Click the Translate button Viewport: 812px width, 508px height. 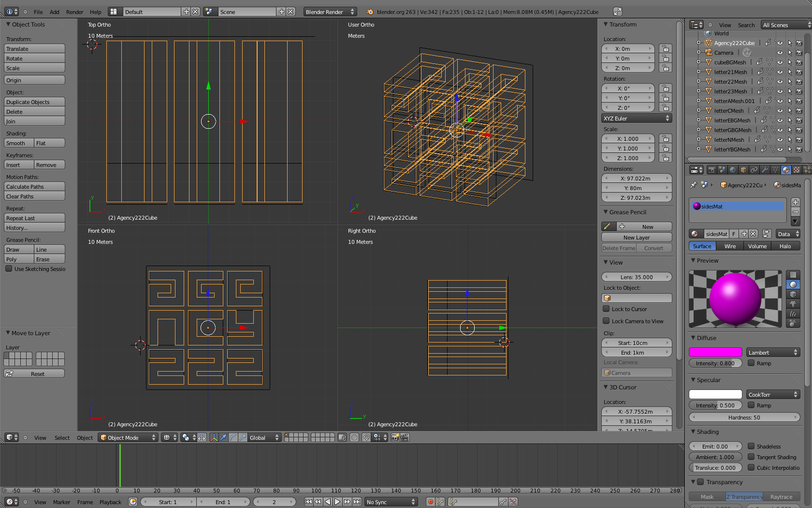[34, 49]
